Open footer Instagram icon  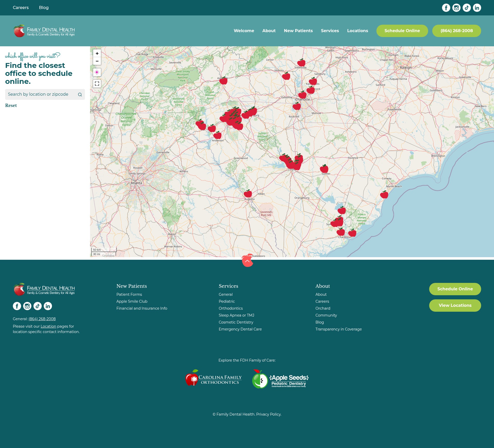point(27,306)
